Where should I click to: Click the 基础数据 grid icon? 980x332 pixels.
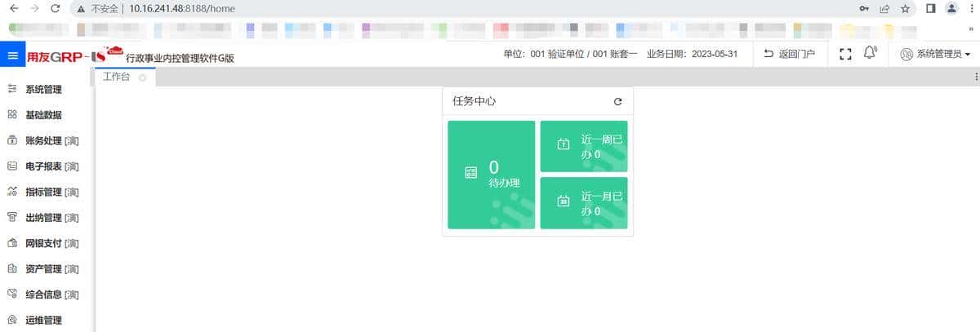point(12,115)
